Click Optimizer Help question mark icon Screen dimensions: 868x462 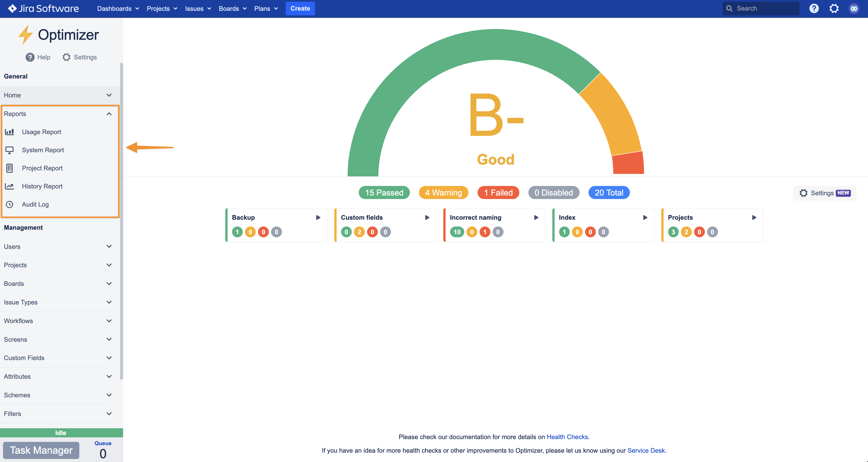(x=30, y=57)
